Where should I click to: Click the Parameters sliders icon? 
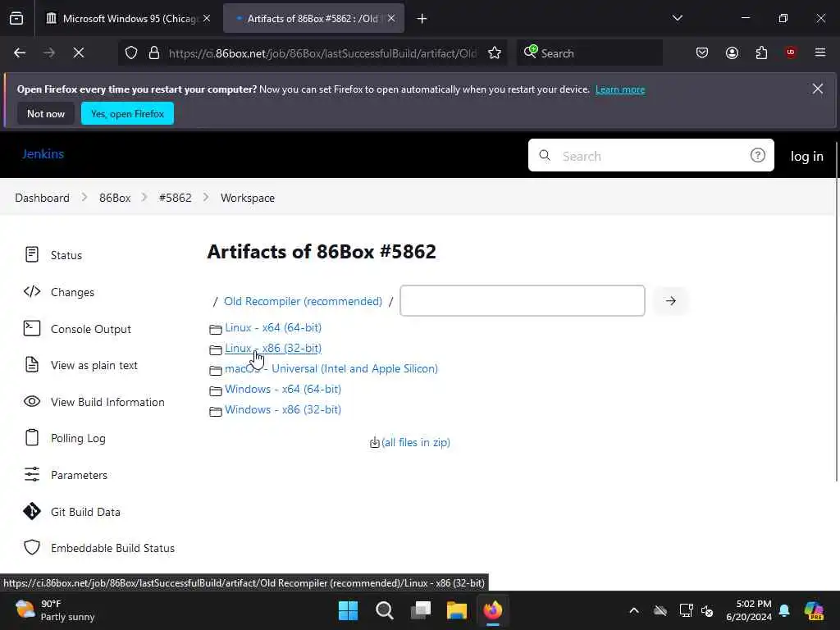[x=32, y=474]
